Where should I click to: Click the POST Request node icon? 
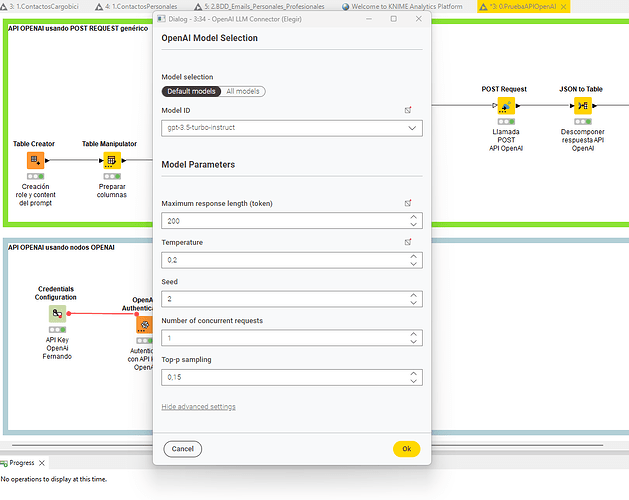coord(506,106)
